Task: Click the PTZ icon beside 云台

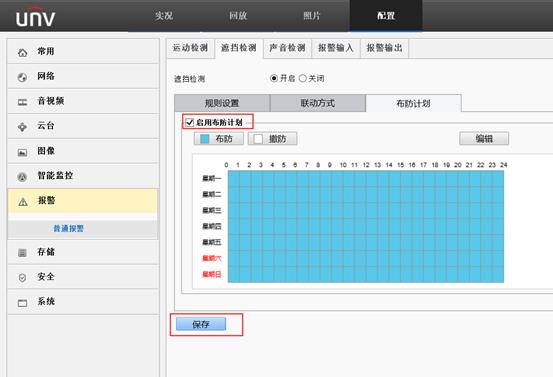Action: pos(22,127)
